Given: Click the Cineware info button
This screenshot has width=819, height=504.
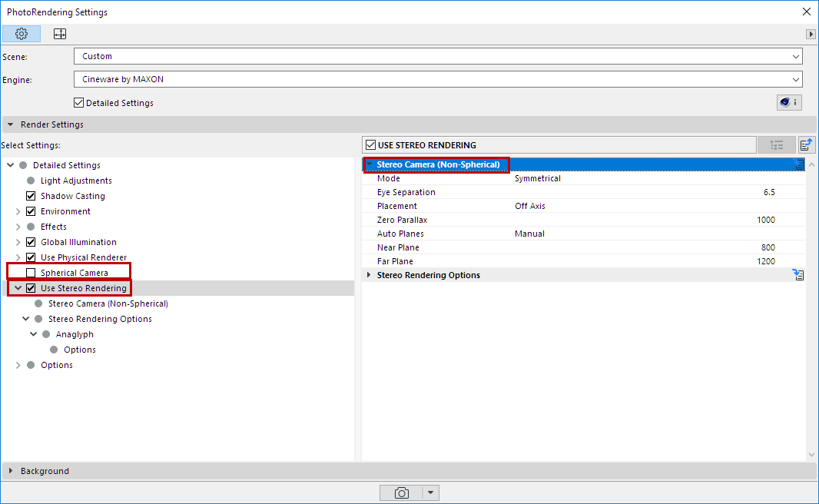Looking at the screenshot, I should (789, 102).
